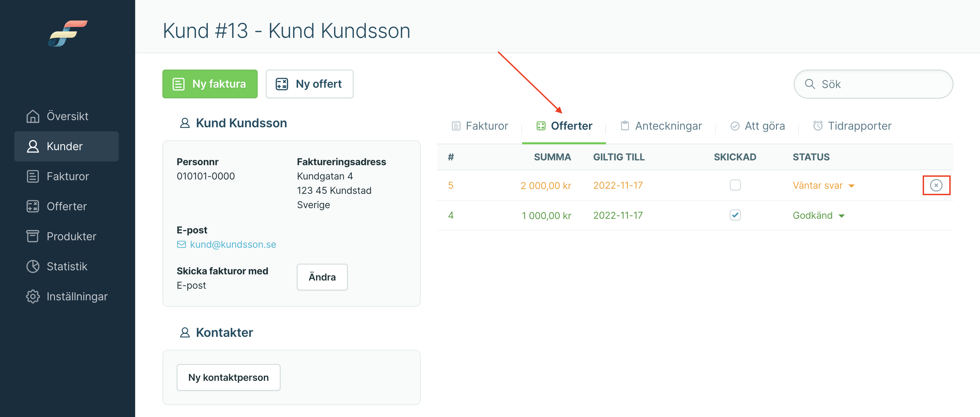
Task: Click the app logo in the sidebar
Action: click(68, 33)
